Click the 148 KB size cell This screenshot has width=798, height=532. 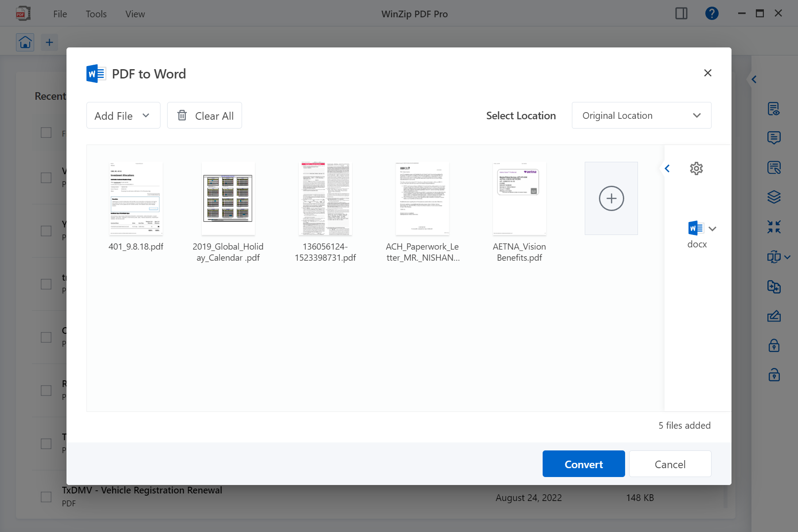(640, 497)
